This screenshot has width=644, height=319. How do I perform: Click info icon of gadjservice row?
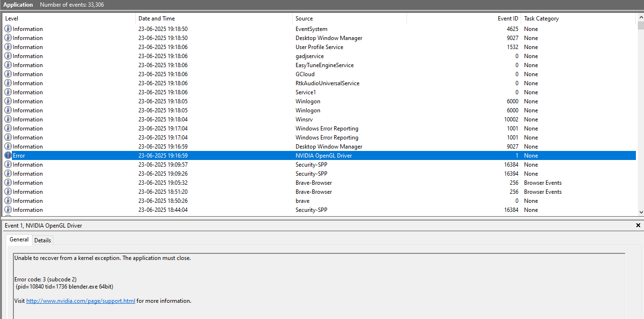point(8,56)
